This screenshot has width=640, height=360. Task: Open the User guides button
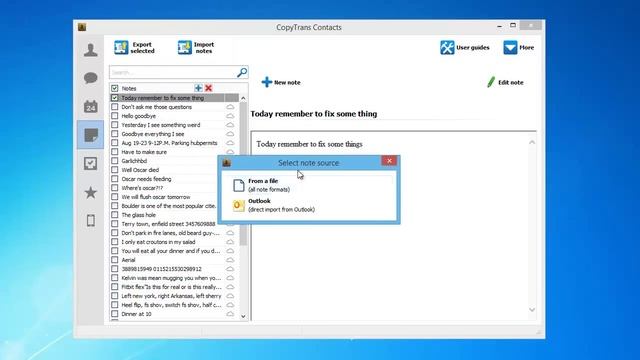click(x=464, y=48)
